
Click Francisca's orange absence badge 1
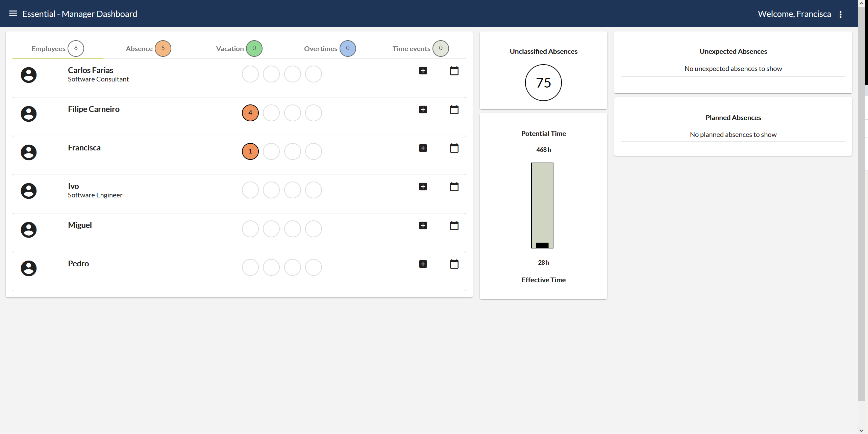pos(250,151)
